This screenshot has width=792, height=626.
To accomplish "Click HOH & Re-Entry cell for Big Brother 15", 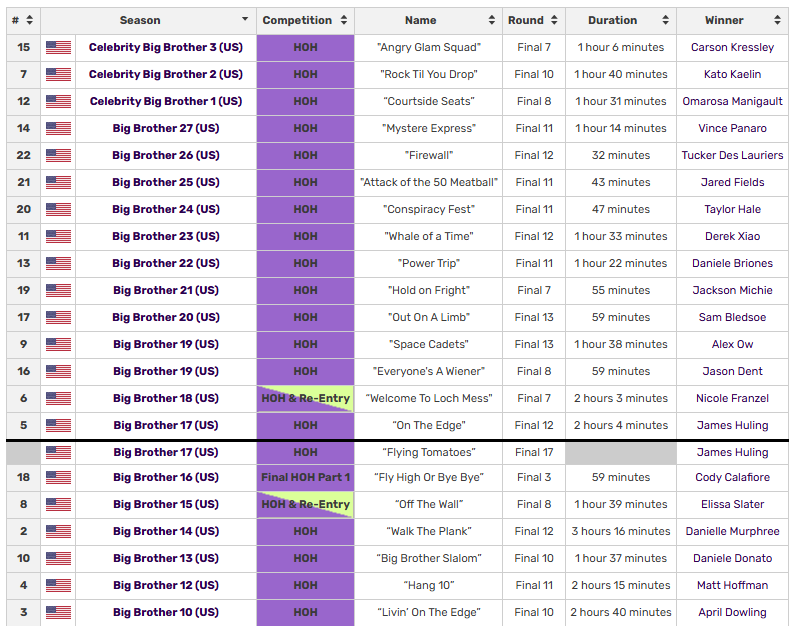I will point(305,504).
